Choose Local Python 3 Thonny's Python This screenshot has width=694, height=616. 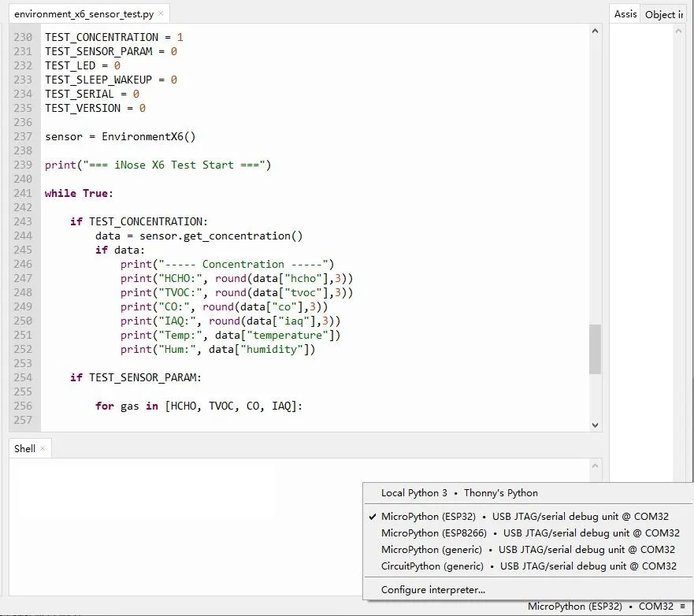pos(459,493)
